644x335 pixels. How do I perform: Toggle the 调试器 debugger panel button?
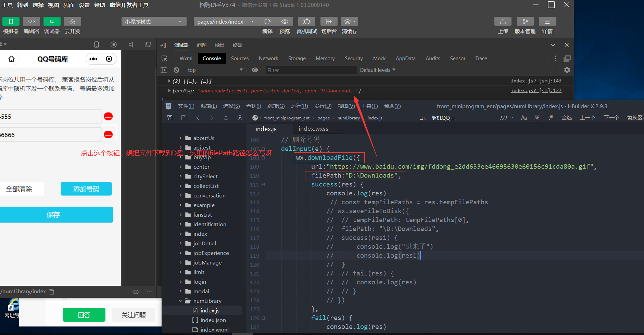coord(52,21)
